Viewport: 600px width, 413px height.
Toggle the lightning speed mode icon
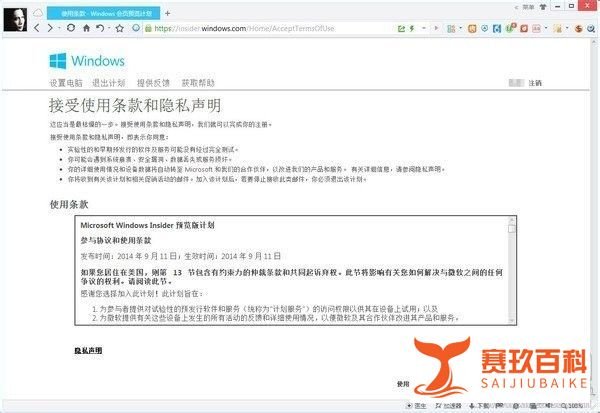pyautogui.click(x=412, y=28)
